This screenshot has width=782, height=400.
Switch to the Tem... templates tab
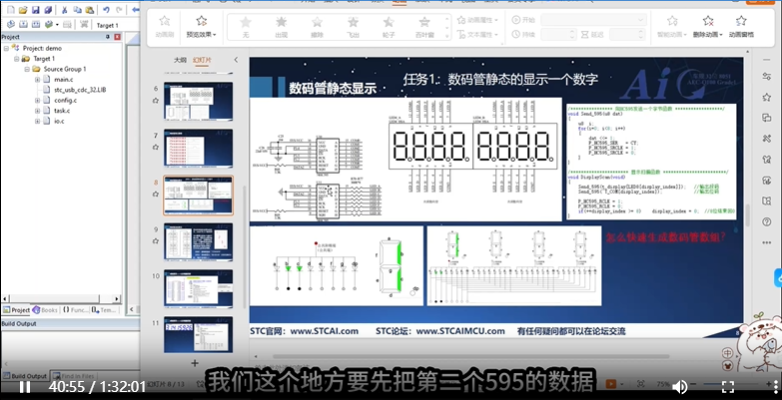[104, 310]
